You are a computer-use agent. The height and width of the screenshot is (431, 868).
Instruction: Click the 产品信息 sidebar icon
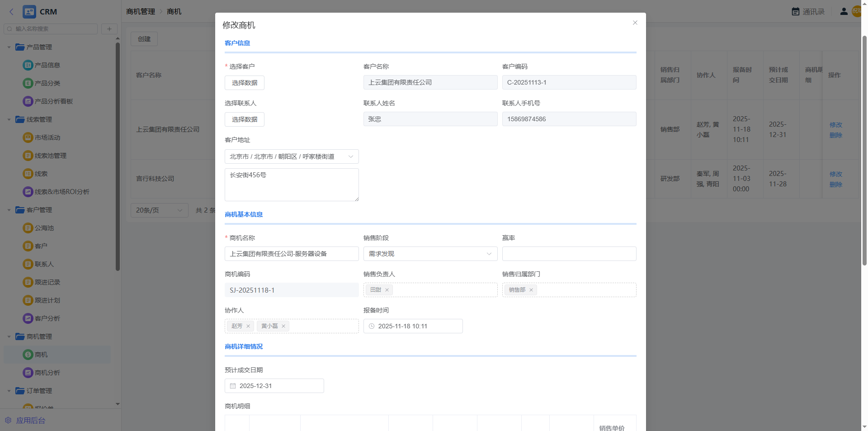click(28, 65)
